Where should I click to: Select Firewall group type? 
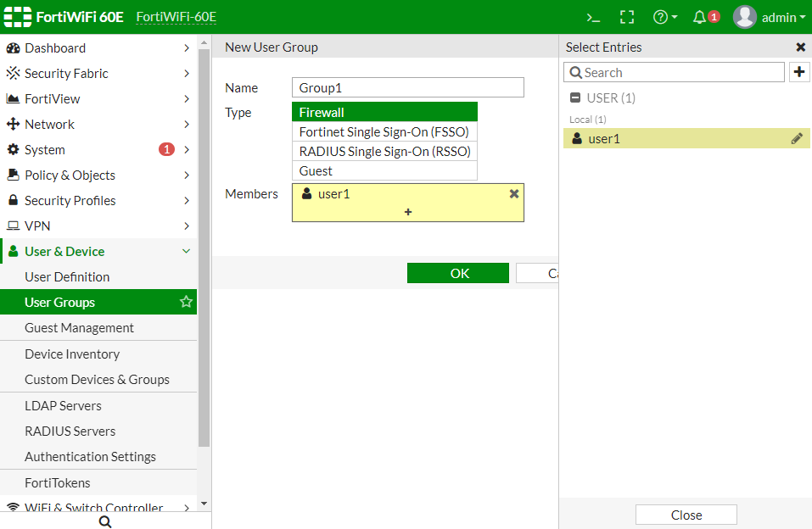click(x=384, y=112)
